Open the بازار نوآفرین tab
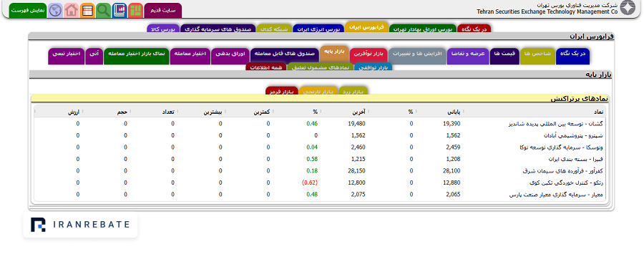Image resolution: width=644 pixels, height=262 pixels. (369, 54)
